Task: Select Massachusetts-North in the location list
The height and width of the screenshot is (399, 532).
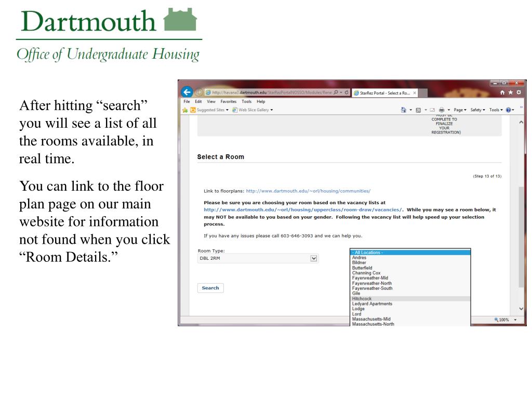Action: [410, 324]
